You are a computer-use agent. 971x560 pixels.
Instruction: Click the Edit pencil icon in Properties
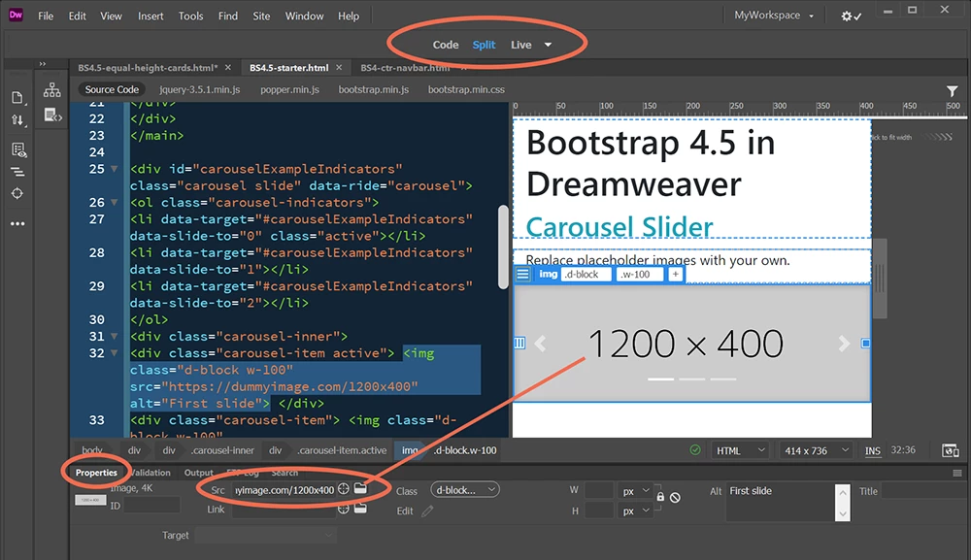click(x=427, y=511)
